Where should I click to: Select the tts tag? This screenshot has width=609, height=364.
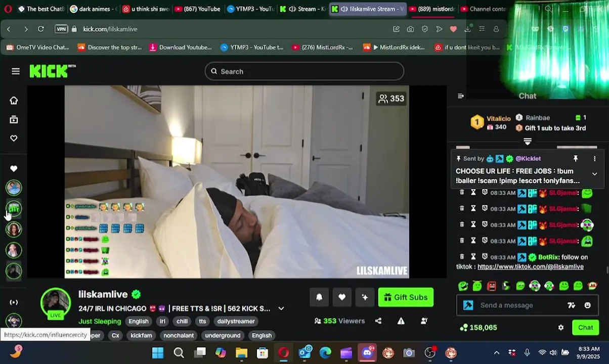(202, 321)
